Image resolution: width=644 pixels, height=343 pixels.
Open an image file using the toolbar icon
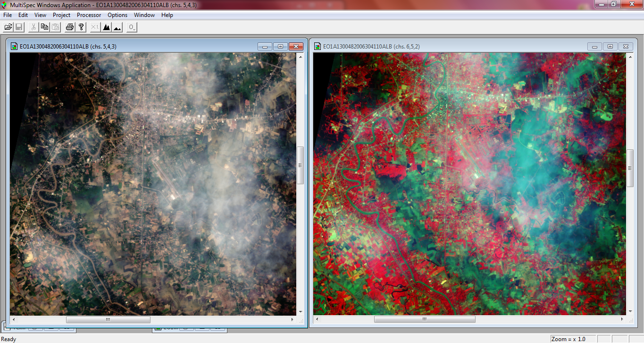coord(8,27)
